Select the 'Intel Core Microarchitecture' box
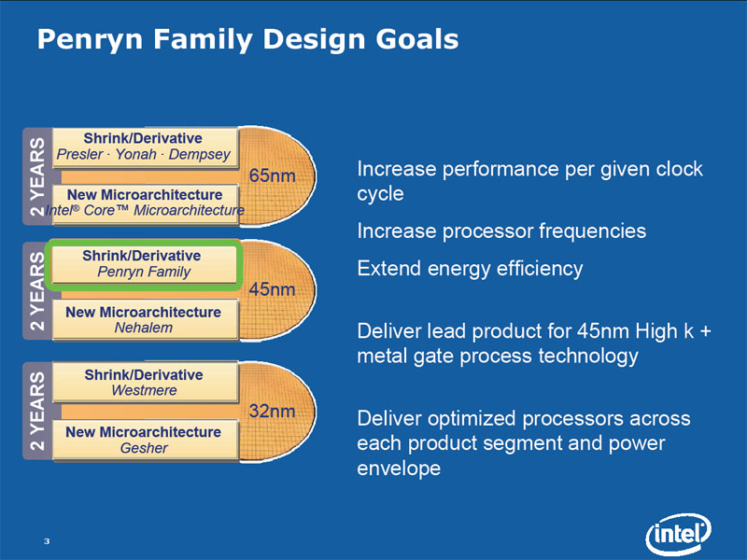Image resolution: width=747 pixels, height=560 pixels. tap(145, 203)
